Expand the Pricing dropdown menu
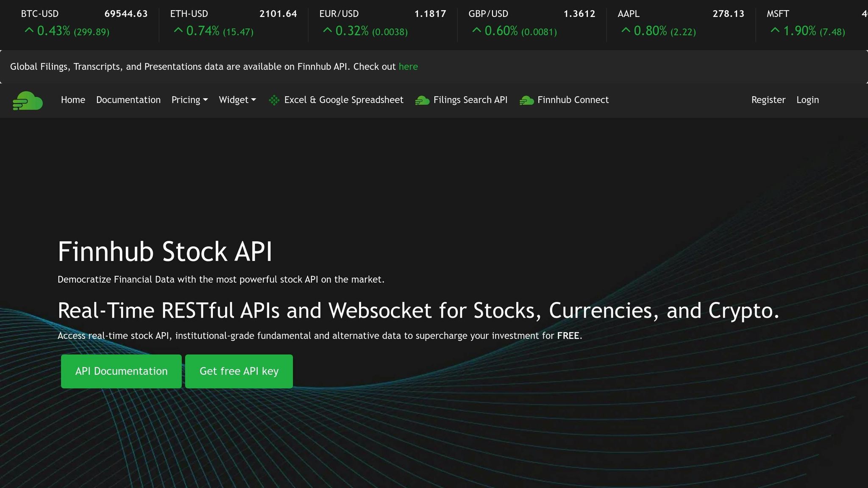 tap(189, 100)
